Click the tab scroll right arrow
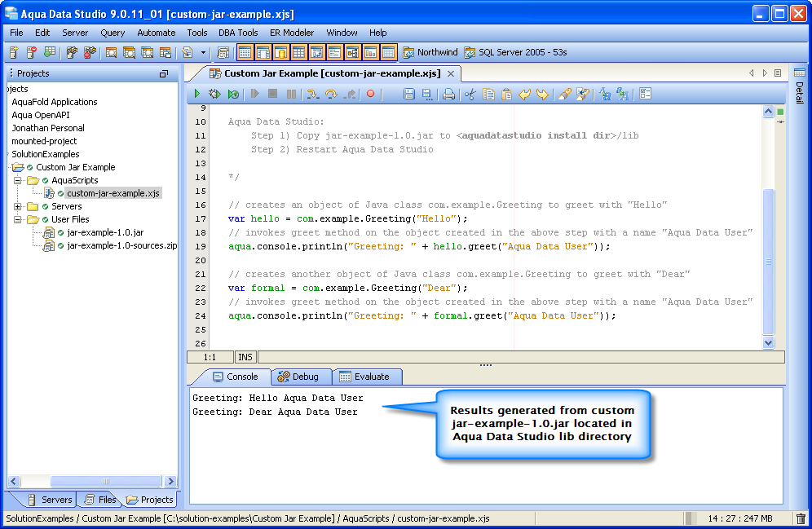 point(765,73)
